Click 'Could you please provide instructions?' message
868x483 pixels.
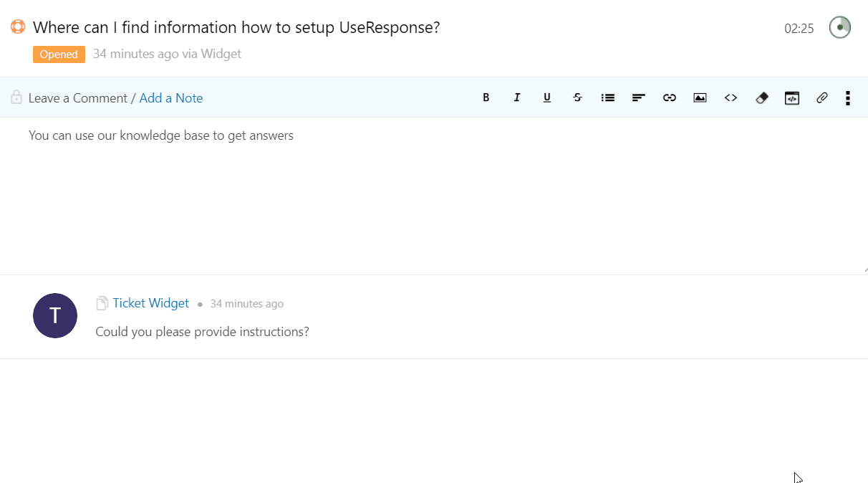(202, 332)
